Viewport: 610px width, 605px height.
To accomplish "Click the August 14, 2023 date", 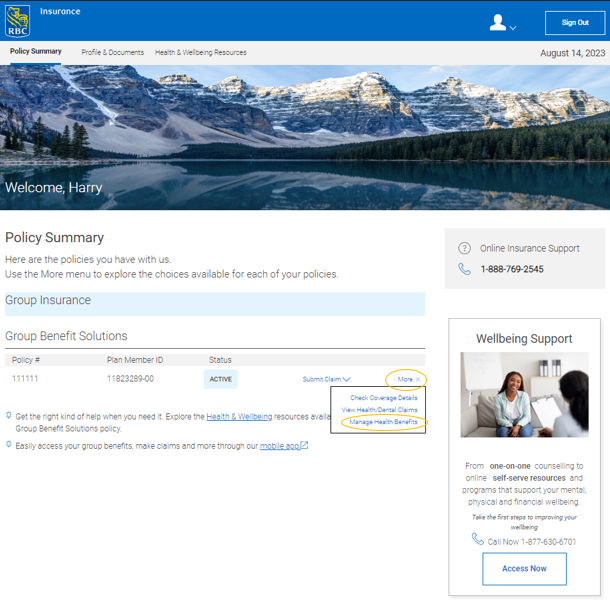I will (573, 53).
